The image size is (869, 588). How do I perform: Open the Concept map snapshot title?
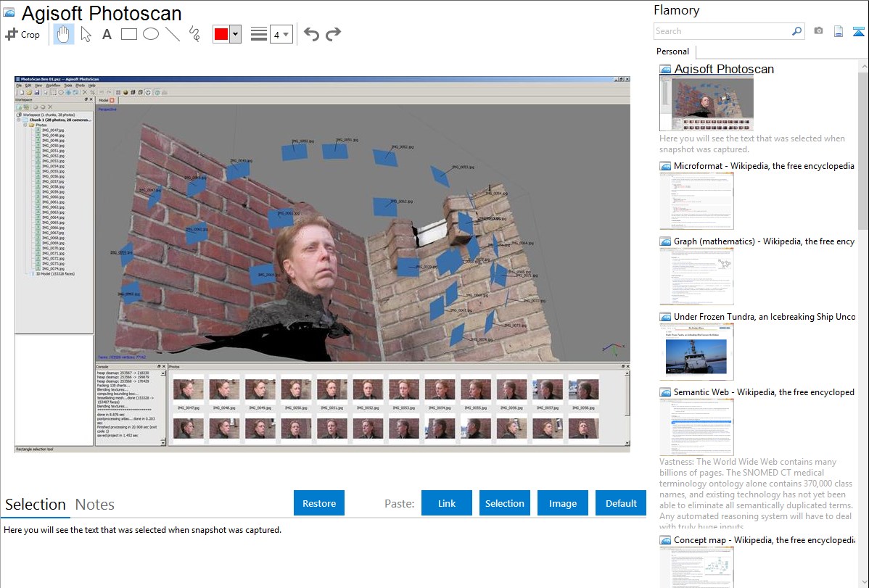764,539
